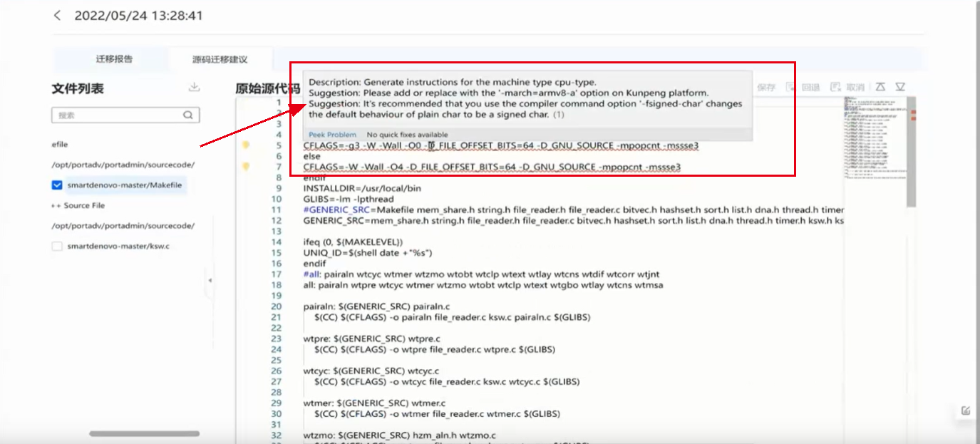This screenshot has width=980, height=444.
Task: Jump to next suggestion arrow
Action: pos(900,87)
